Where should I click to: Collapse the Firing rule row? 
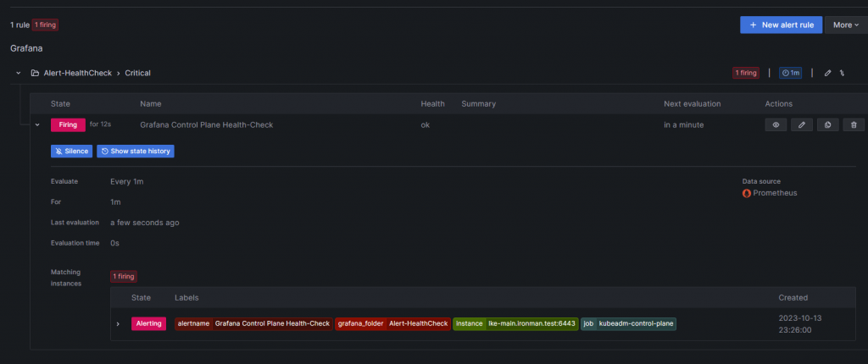(37, 125)
